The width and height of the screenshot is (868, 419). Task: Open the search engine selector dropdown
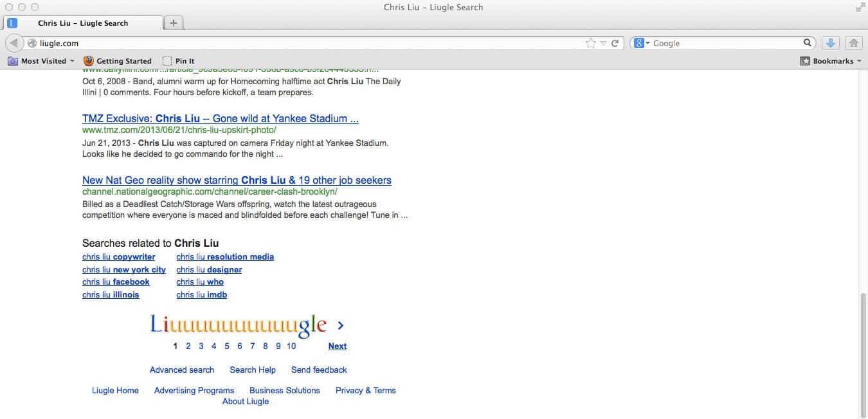coord(642,43)
